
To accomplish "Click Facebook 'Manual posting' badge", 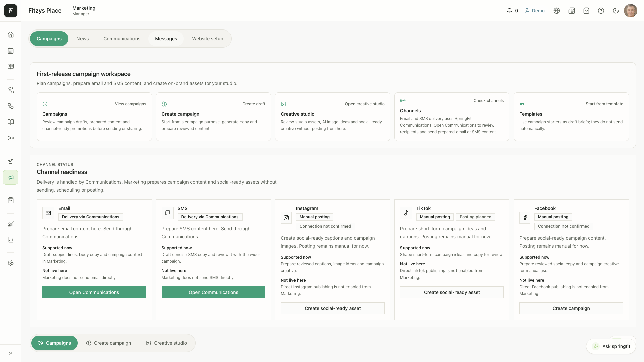I will (x=553, y=217).
